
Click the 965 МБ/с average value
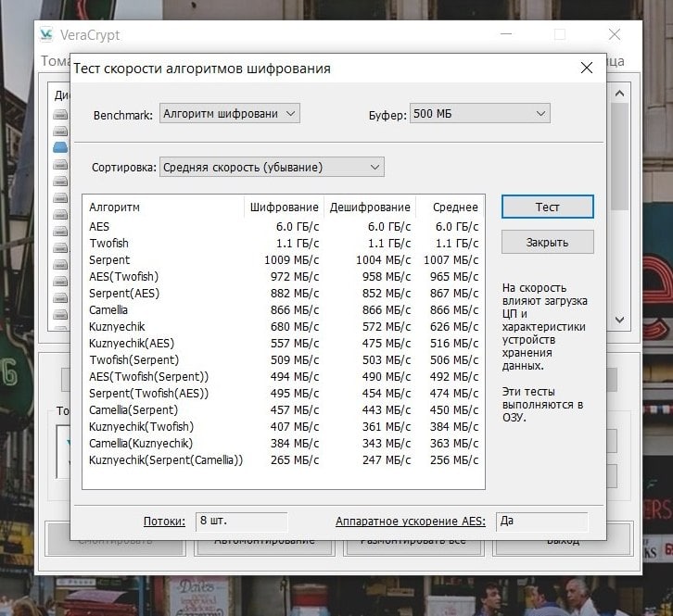(454, 277)
